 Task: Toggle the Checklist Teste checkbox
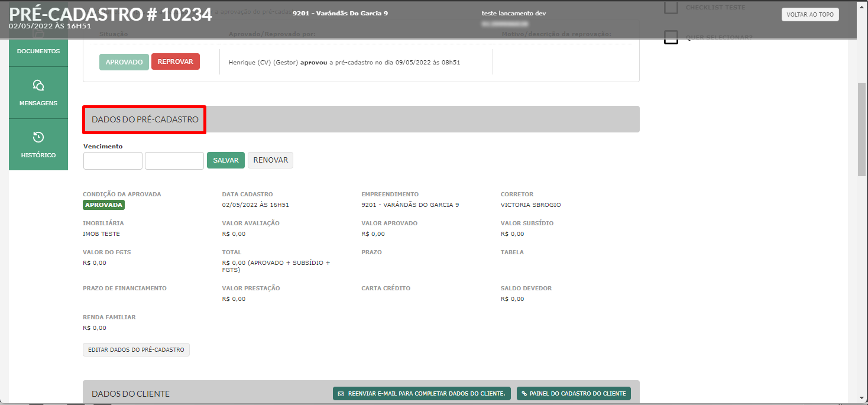(671, 8)
